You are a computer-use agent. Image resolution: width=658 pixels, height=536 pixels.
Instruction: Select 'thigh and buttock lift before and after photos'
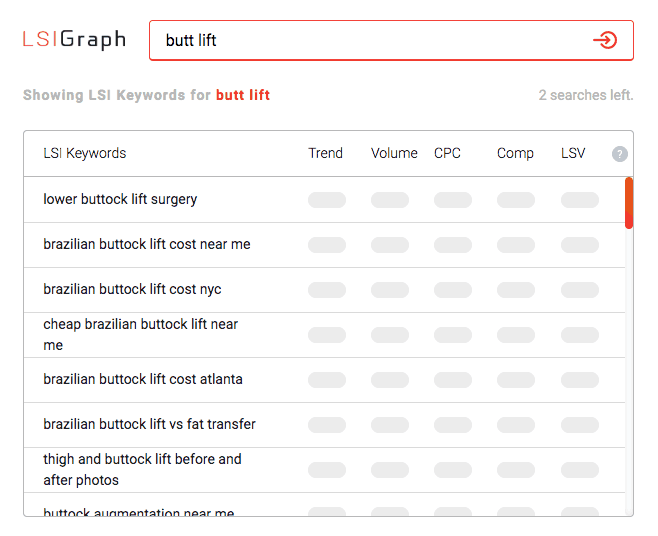142,469
